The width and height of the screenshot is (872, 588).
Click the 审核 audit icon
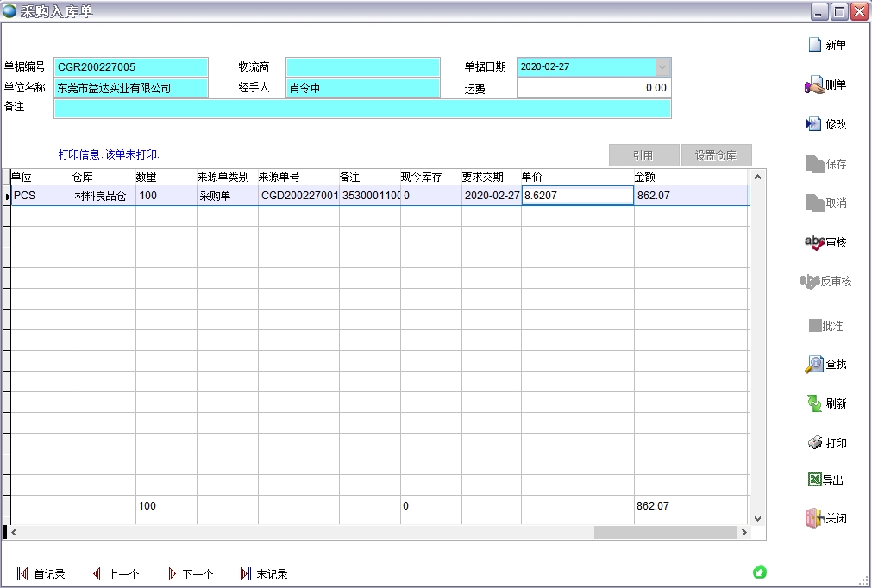click(x=826, y=242)
